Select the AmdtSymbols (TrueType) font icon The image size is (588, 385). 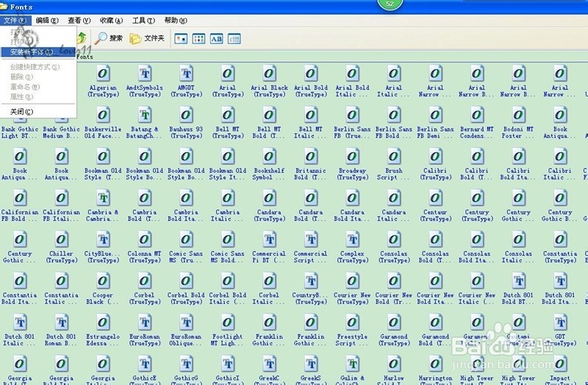(x=145, y=73)
